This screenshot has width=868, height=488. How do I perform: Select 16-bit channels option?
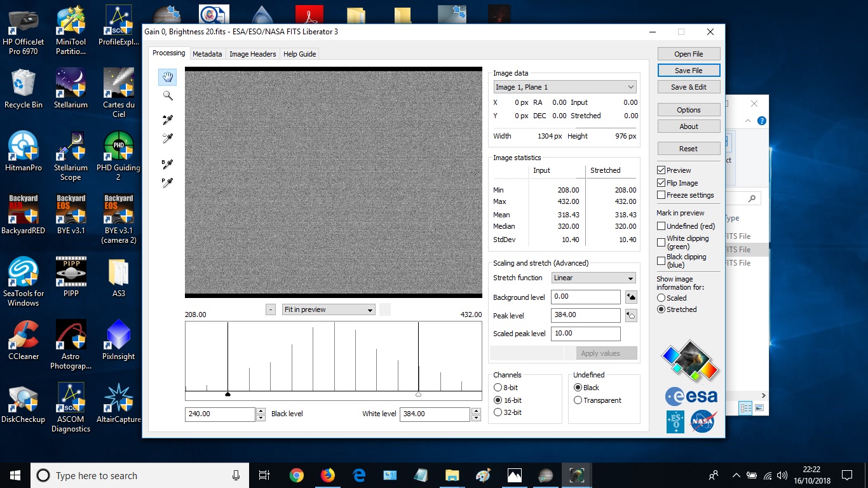pos(498,400)
